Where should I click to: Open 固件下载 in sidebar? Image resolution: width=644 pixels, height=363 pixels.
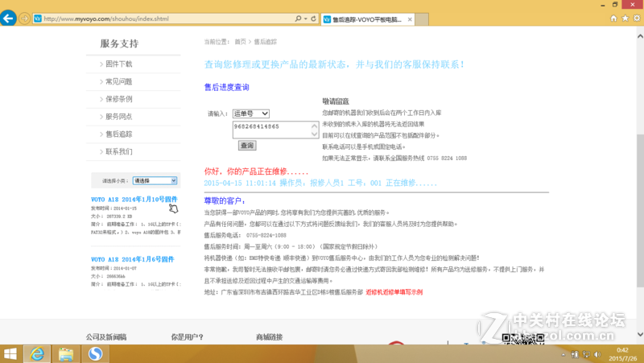tap(118, 64)
